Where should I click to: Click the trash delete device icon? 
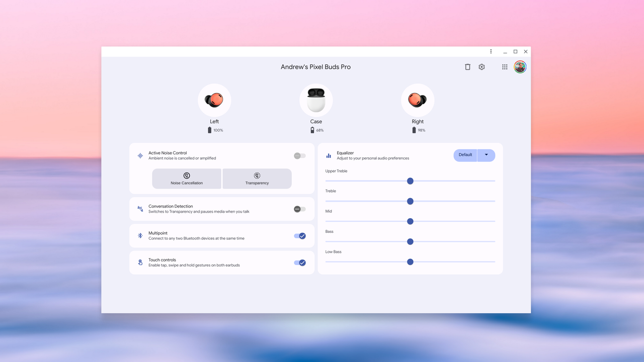(x=467, y=67)
